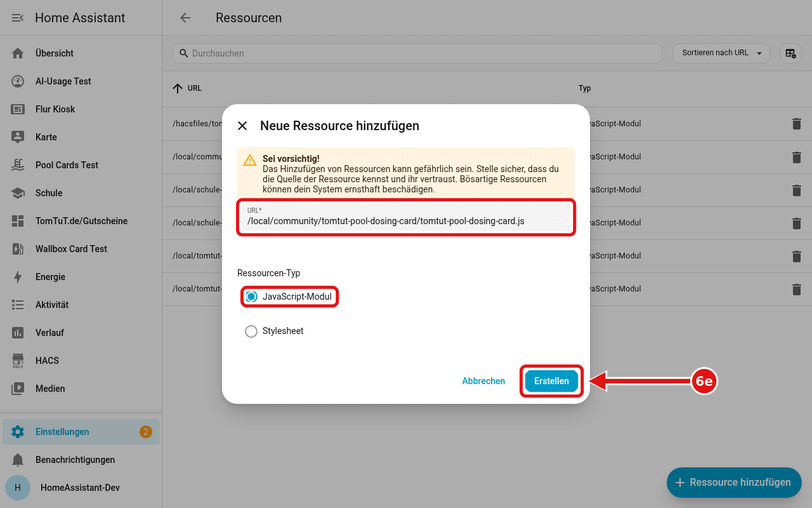Click the Pool Cards Test pool icon

pyautogui.click(x=18, y=165)
